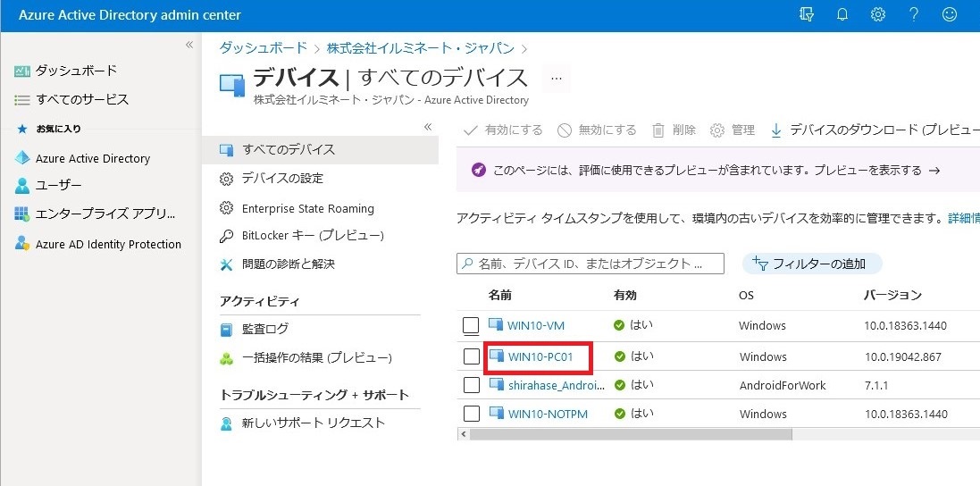The width and height of the screenshot is (980, 486).
Task: Check the WIN10-VM row checkbox
Action: [x=471, y=325]
